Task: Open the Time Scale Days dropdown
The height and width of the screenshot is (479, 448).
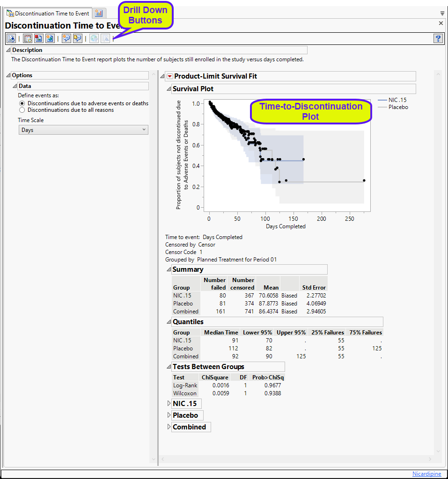Action: pyautogui.click(x=83, y=130)
